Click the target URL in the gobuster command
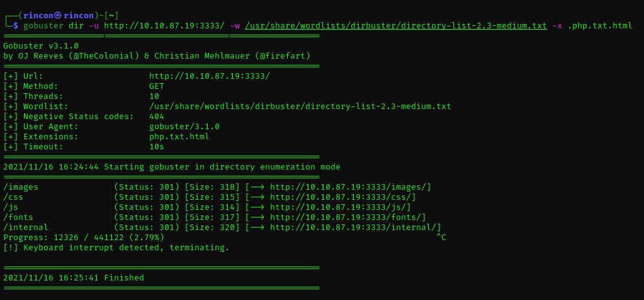Image resolution: width=644 pixels, height=300 pixels. [x=164, y=26]
